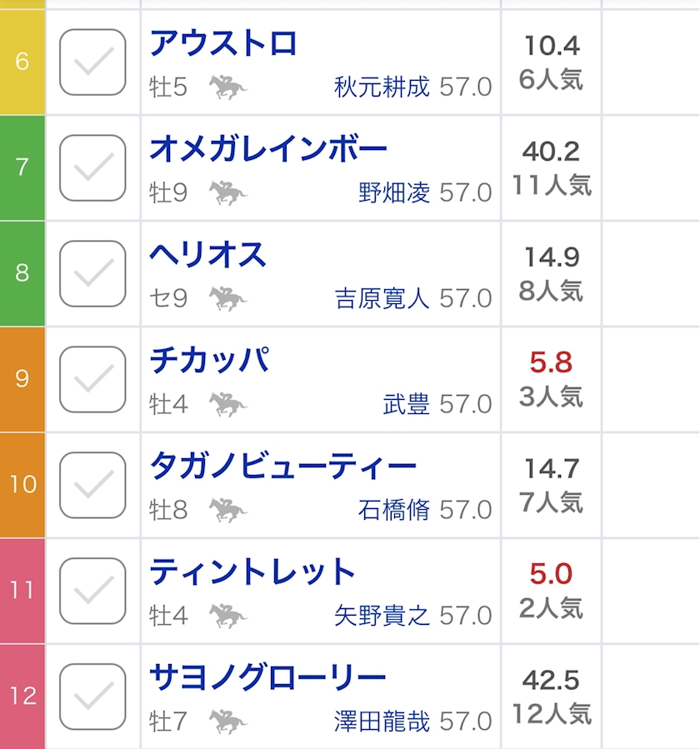Click the horse icon under チカッパ
The width and height of the screenshot is (700, 749).
(227, 404)
